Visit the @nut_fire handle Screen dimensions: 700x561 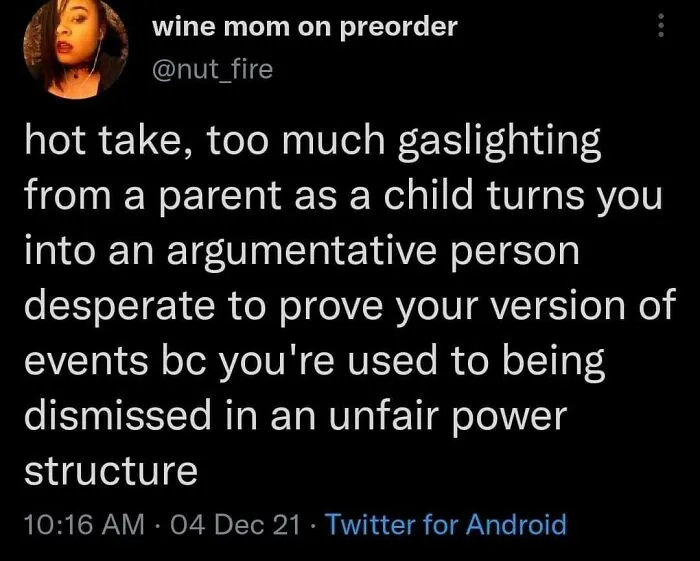[x=212, y=70]
